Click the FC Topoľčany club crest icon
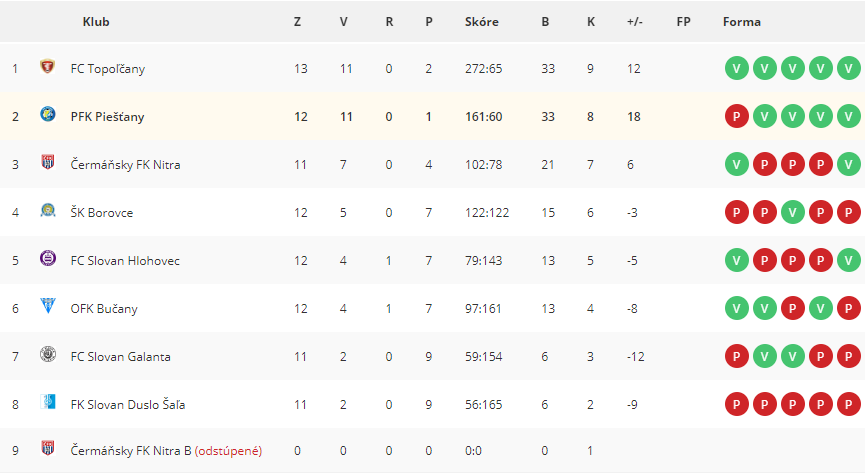The width and height of the screenshot is (865, 473). (48, 67)
